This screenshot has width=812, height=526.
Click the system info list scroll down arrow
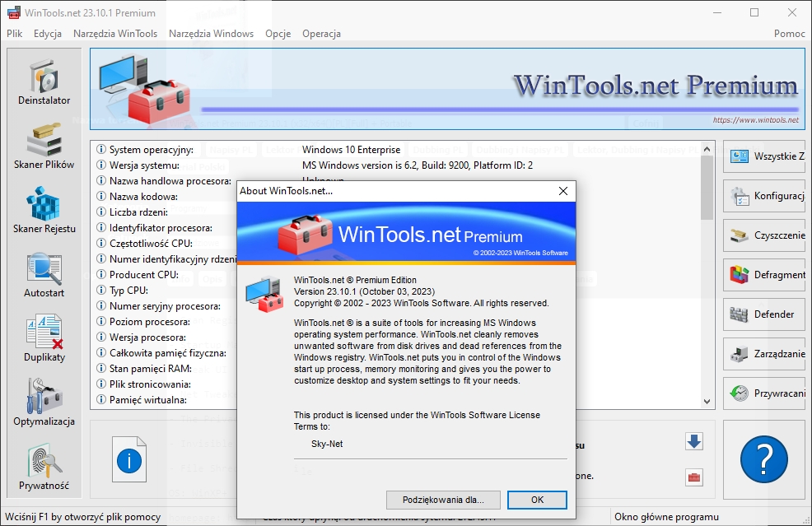707,401
